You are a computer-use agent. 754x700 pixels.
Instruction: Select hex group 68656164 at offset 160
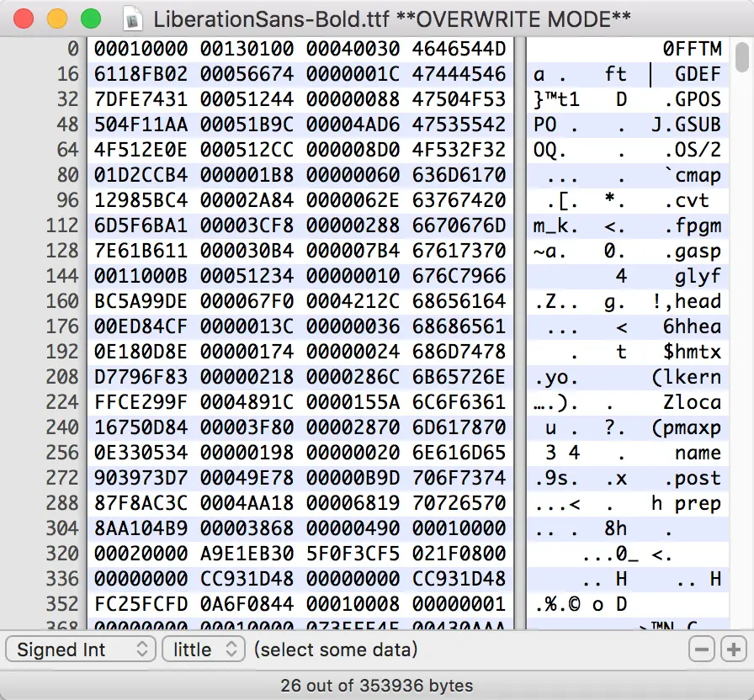459,301
